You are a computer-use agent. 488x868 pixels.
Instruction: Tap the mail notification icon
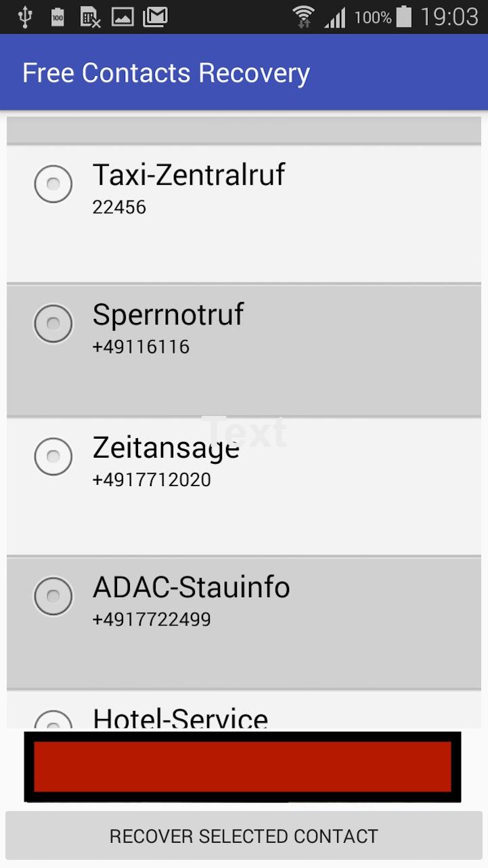[155, 17]
